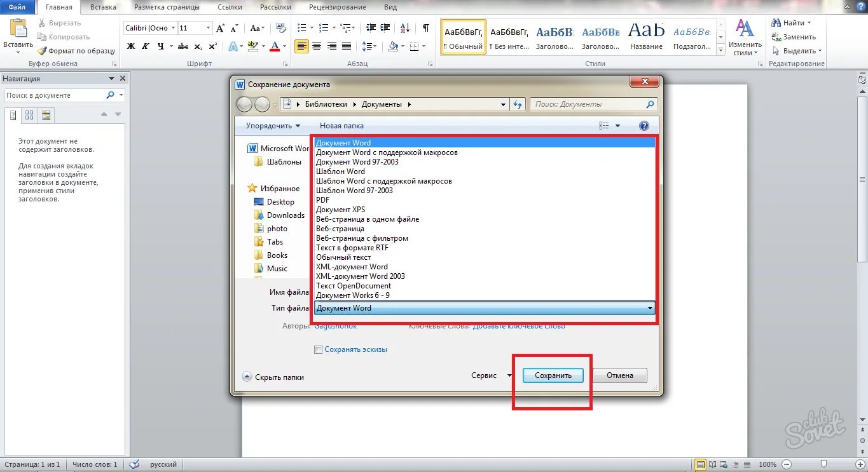Screen dimensions: 868x472
Task: Open Упорядочить dropdown in dialog
Action: [273, 126]
